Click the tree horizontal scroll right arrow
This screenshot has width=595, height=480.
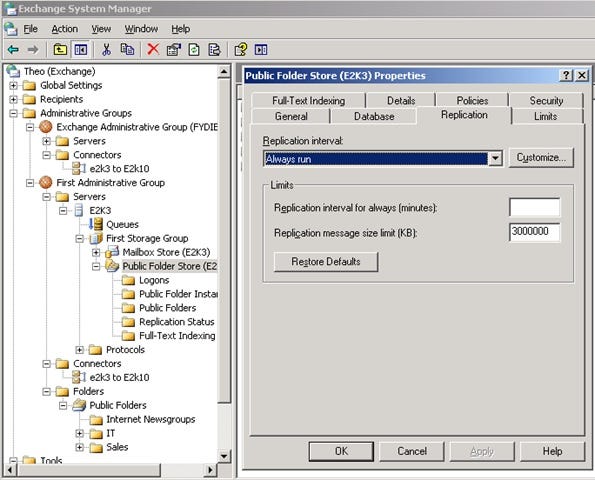click(210, 471)
